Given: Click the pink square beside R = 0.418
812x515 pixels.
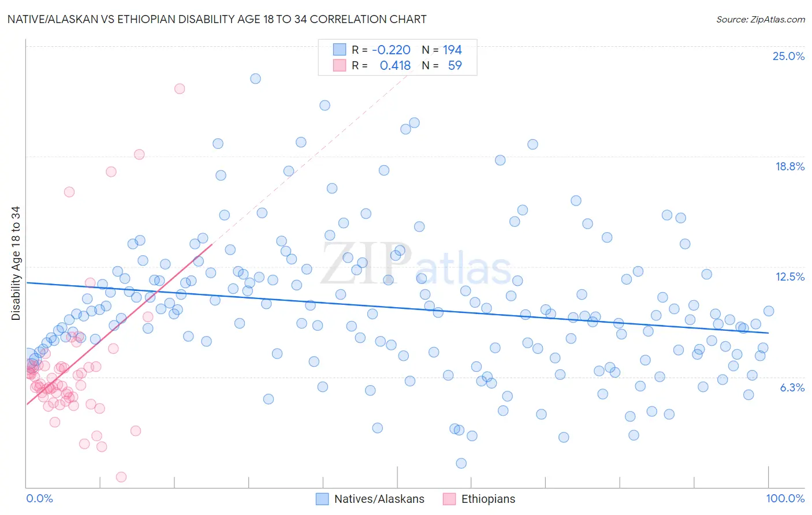Looking at the screenshot, I should (340, 65).
